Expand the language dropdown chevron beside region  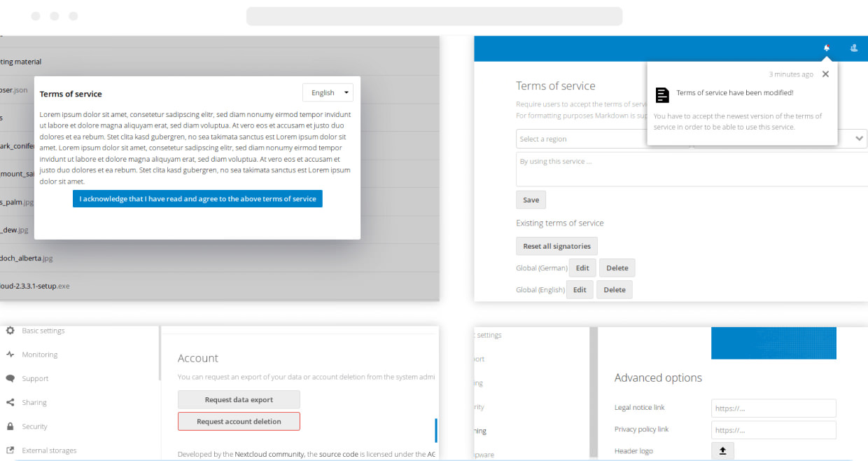click(x=860, y=139)
